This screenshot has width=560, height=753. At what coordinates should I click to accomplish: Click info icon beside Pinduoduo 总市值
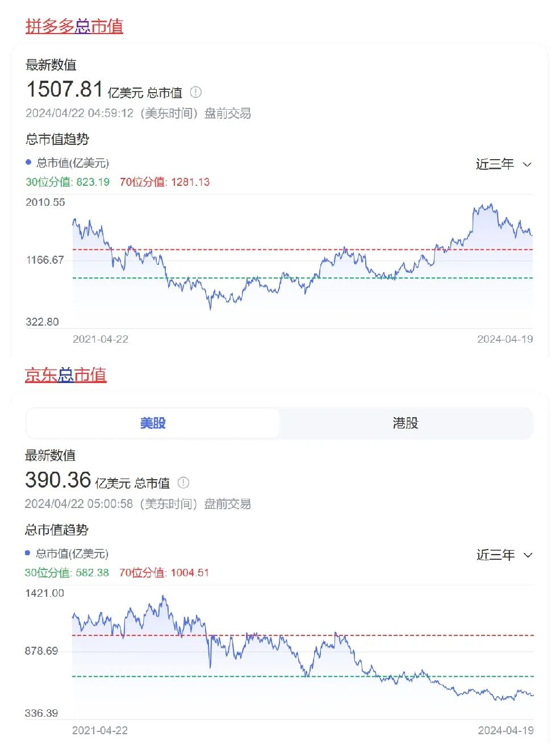point(195,92)
